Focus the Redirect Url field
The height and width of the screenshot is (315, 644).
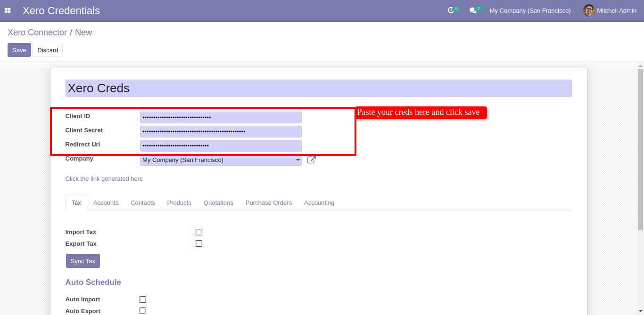click(x=221, y=145)
